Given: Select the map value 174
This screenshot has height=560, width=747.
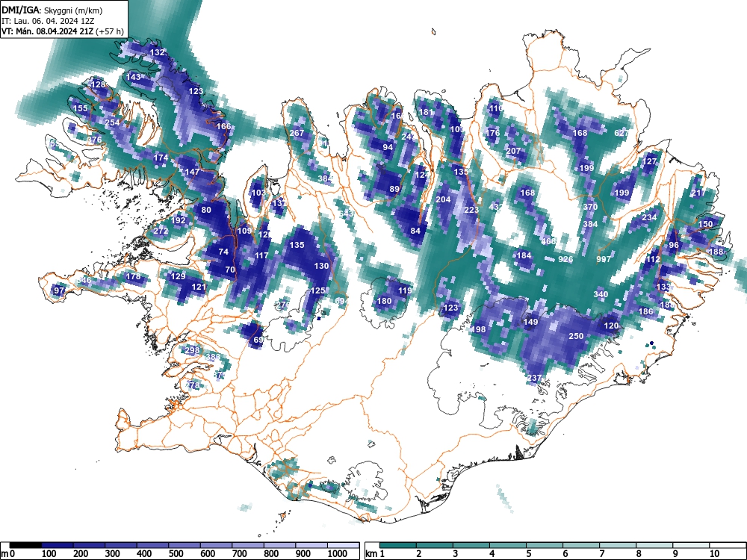Looking at the screenshot, I should tap(161, 157).
